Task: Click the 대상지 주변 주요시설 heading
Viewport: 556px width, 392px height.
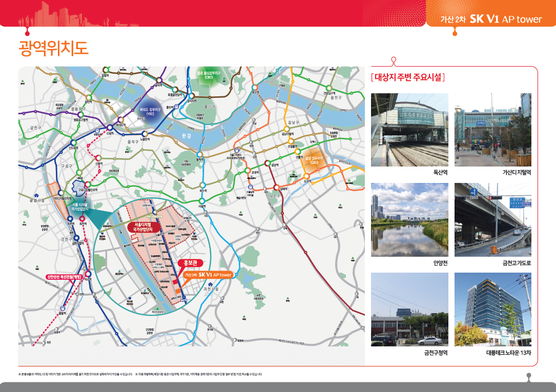Action: 408,77
